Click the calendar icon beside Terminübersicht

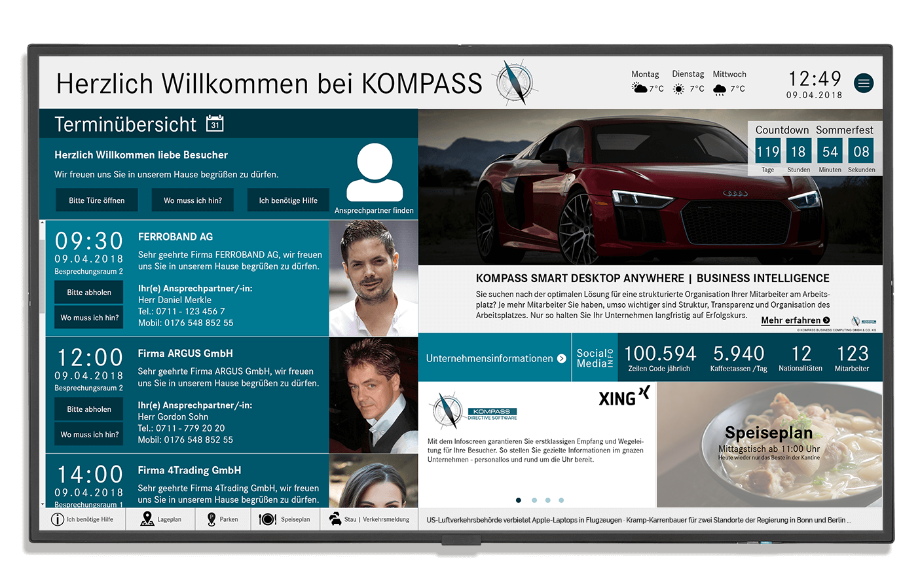point(215,124)
